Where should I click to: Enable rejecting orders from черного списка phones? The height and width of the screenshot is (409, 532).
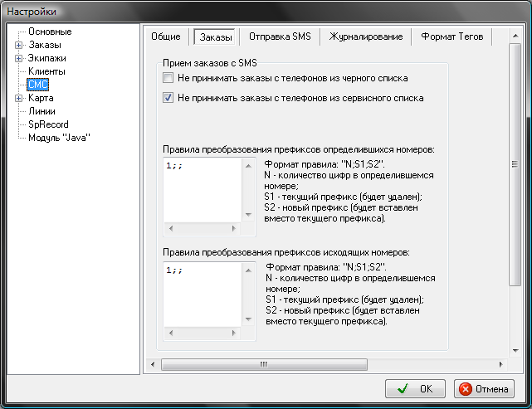(x=169, y=78)
